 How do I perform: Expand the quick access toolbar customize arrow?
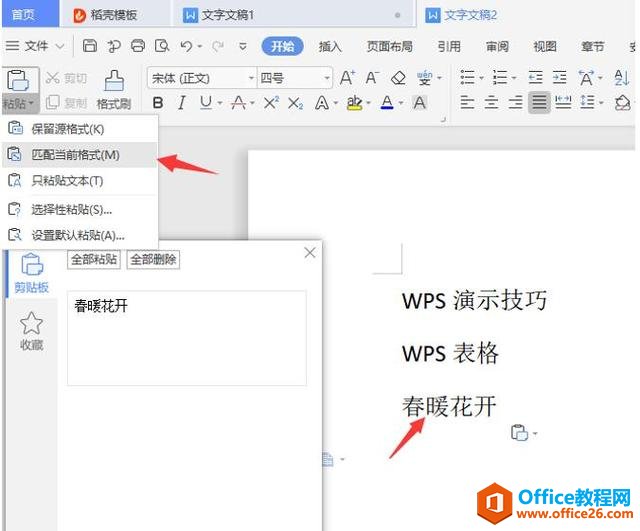tap(242, 46)
